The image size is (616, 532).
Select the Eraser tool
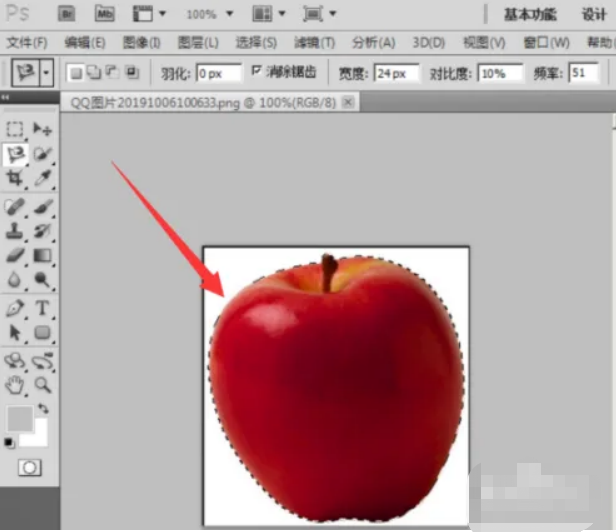15,256
